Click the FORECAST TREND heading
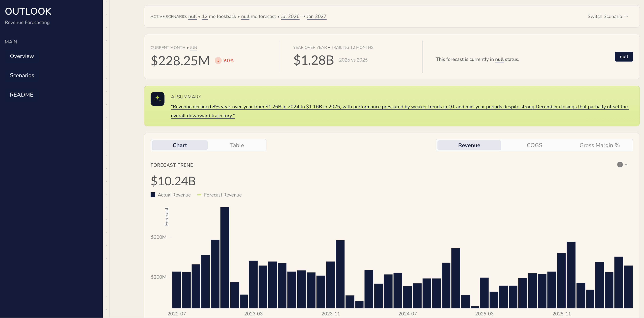The height and width of the screenshot is (318, 644). pyautogui.click(x=172, y=165)
